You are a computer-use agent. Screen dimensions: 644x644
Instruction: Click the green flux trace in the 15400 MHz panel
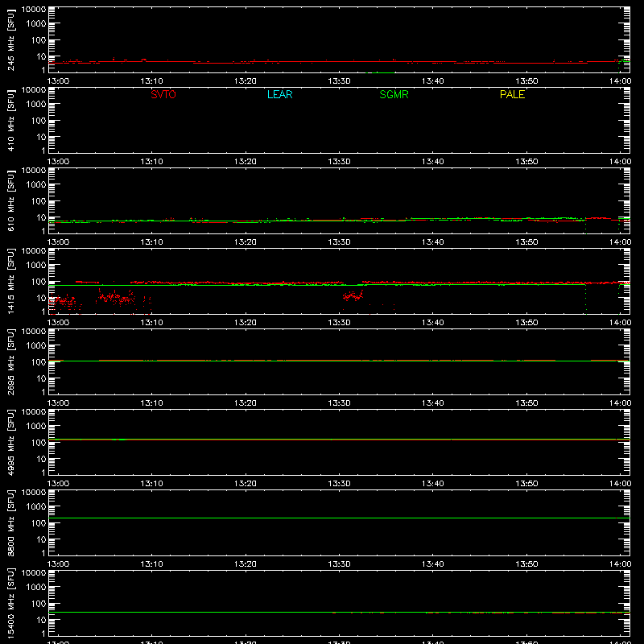[x=339, y=612]
